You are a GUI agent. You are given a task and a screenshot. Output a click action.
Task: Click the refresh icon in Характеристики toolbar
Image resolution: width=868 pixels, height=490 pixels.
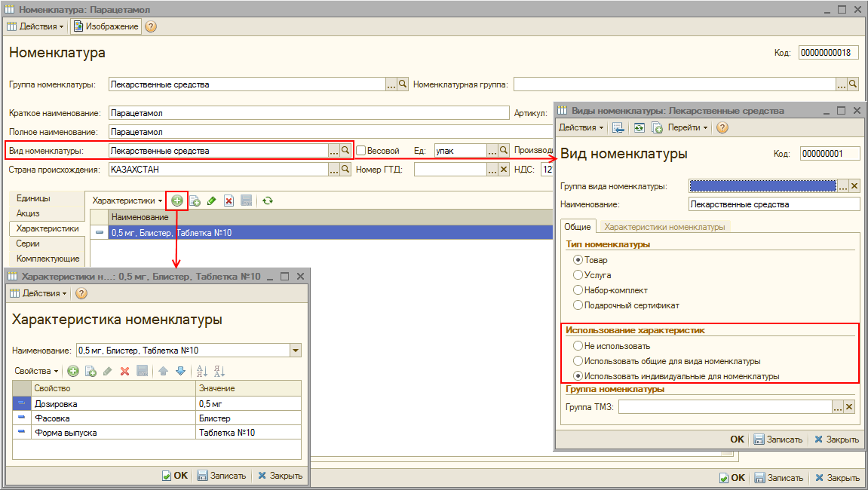[267, 201]
